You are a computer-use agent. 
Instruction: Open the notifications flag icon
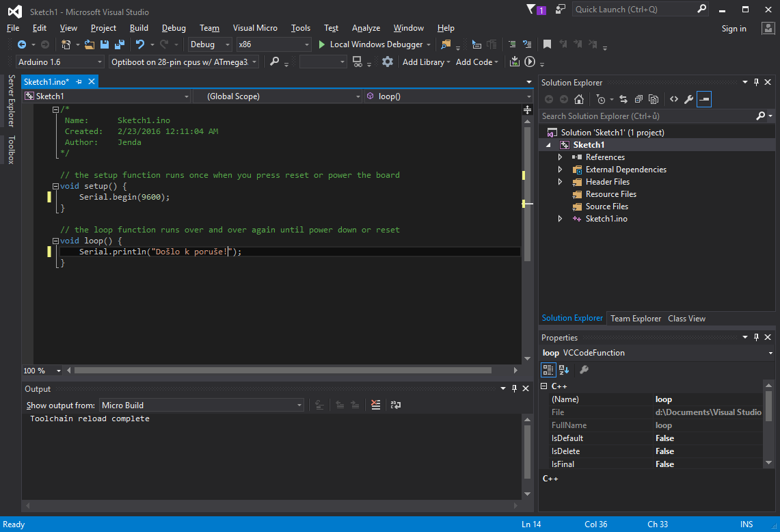click(x=536, y=10)
